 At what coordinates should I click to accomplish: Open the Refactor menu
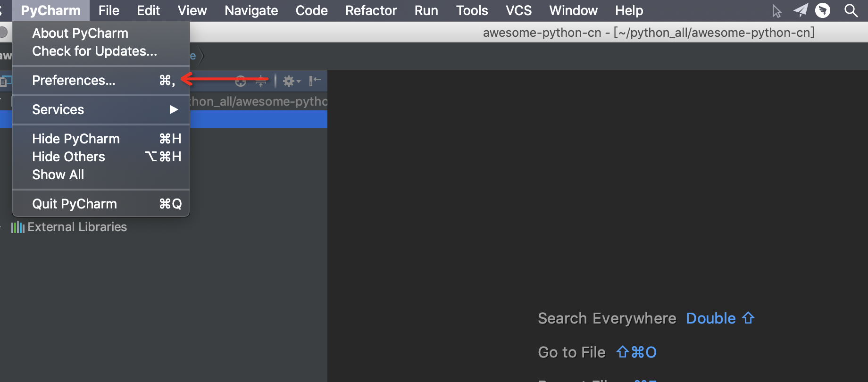tap(371, 10)
